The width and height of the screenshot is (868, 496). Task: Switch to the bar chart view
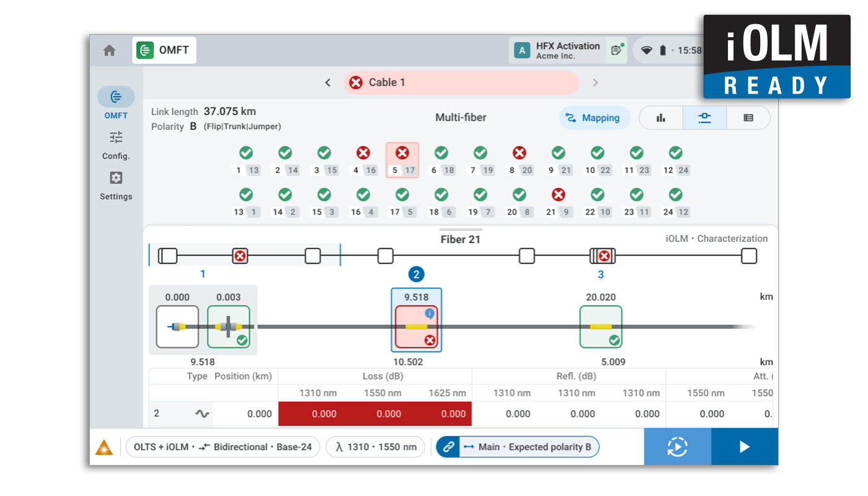pyautogui.click(x=661, y=118)
